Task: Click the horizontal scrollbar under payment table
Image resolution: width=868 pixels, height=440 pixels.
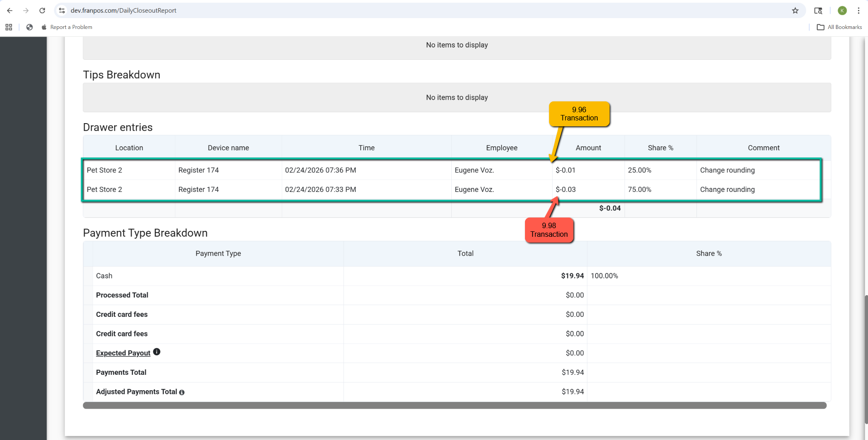Action: click(x=454, y=406)
